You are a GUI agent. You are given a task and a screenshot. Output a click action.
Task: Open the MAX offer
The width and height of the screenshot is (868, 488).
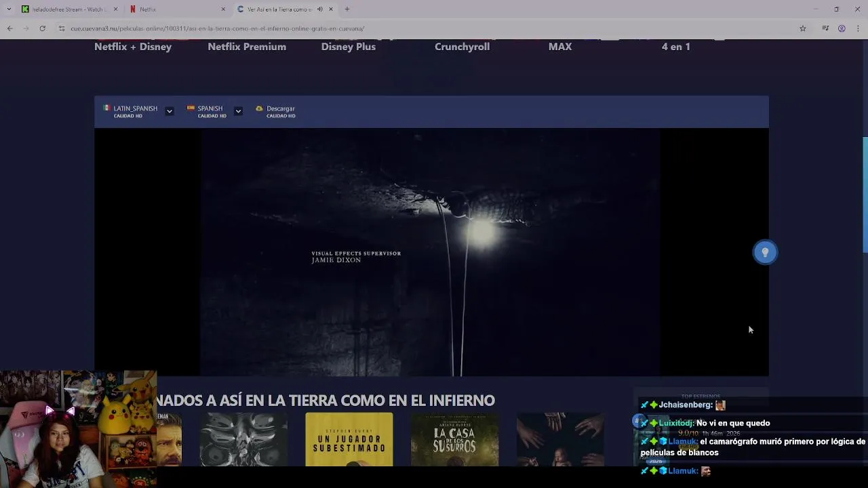click(x=560, y=47)
